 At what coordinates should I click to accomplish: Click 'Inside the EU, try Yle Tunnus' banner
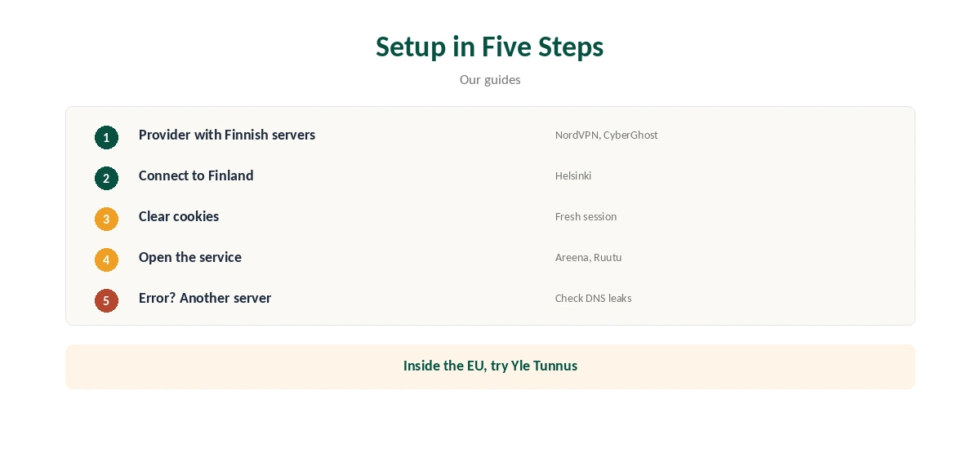[x=490, y=366]
